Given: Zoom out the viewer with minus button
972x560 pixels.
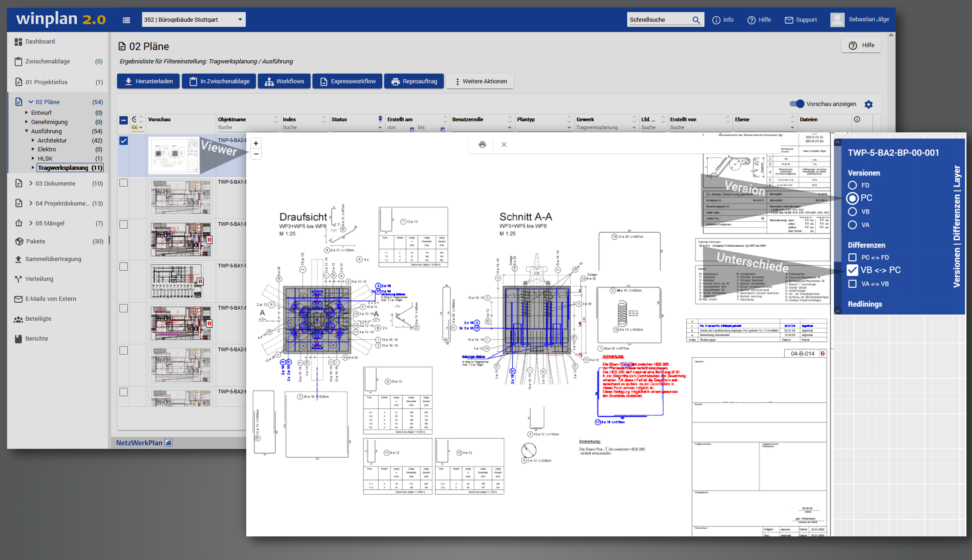Looking at the screenshot, I should (256, 154).
